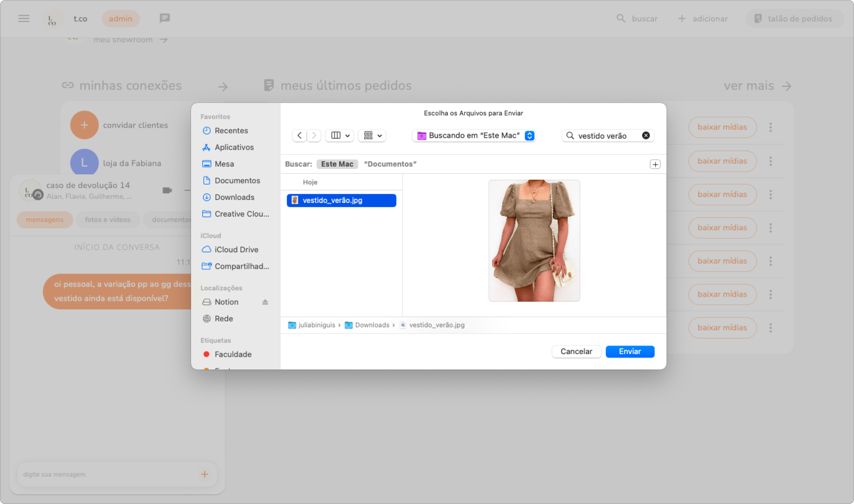The image size is (854, 504).
Task: Add search criteria with plus button
Action: (x=655, y=164)
